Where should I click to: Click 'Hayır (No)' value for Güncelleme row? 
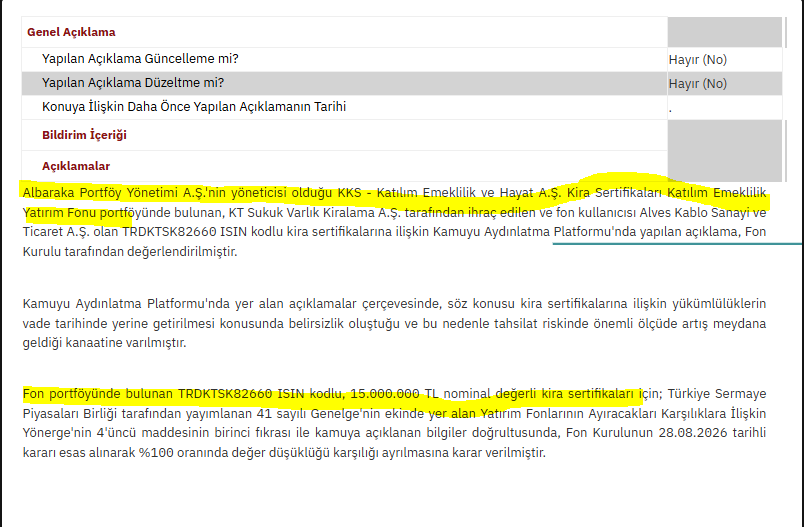(697, 59)
